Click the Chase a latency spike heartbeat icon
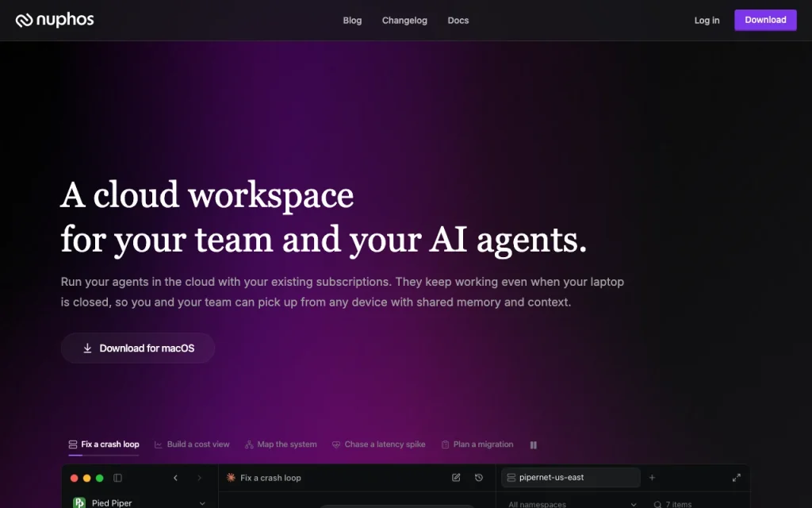Image resolution: width=812 pixels, height=508 pixels. pos(336,444)
